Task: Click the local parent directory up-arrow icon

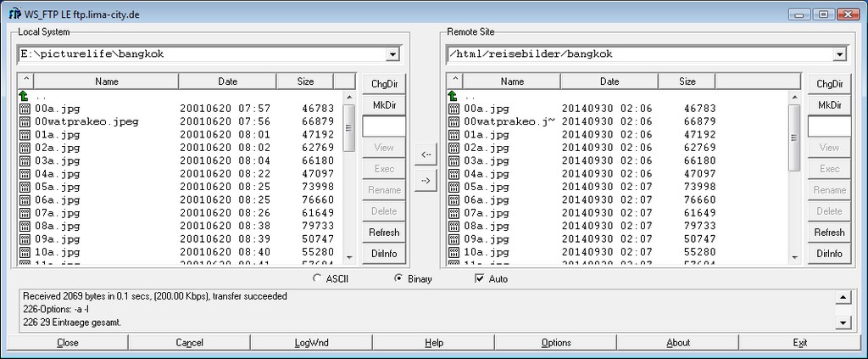Action: coord(25,96)
